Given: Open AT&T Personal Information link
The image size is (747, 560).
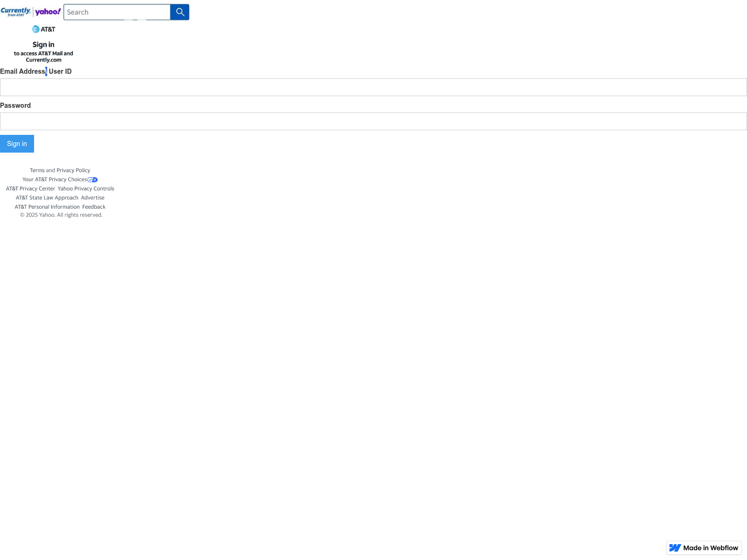Looking at the screenshot, I should coord(47,207).
